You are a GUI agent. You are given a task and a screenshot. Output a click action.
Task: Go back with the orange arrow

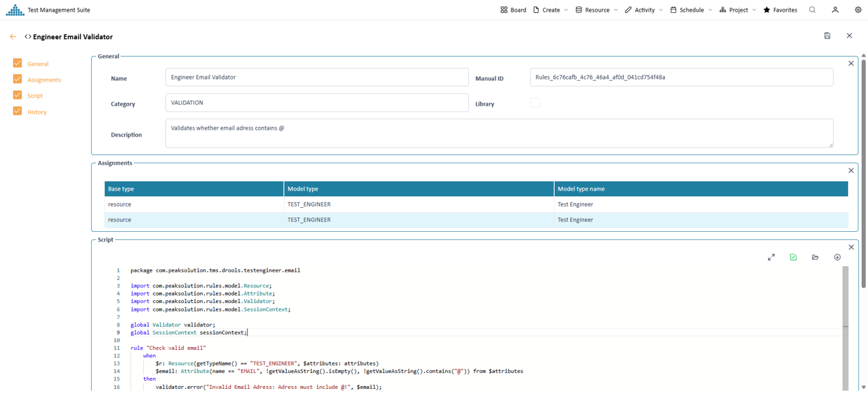tap(13, 36)
